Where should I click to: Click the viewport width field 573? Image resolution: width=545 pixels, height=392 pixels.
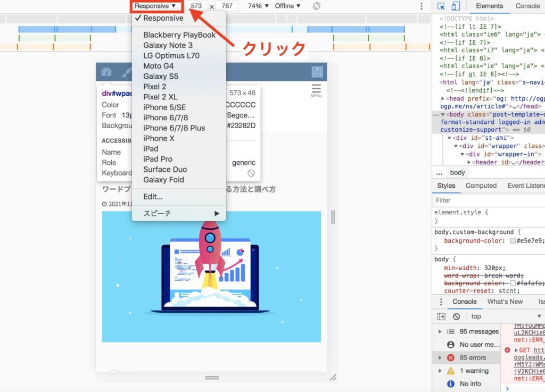[x=196, y=6]
